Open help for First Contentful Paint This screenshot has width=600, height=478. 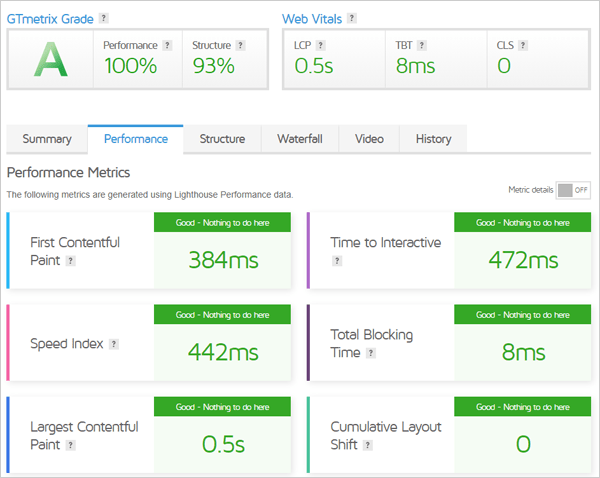pyautogui.click(x=70, y=261)
